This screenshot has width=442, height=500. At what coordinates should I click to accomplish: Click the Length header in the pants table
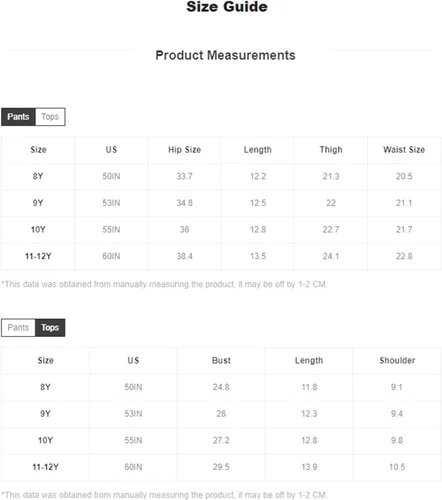[258, 150]
